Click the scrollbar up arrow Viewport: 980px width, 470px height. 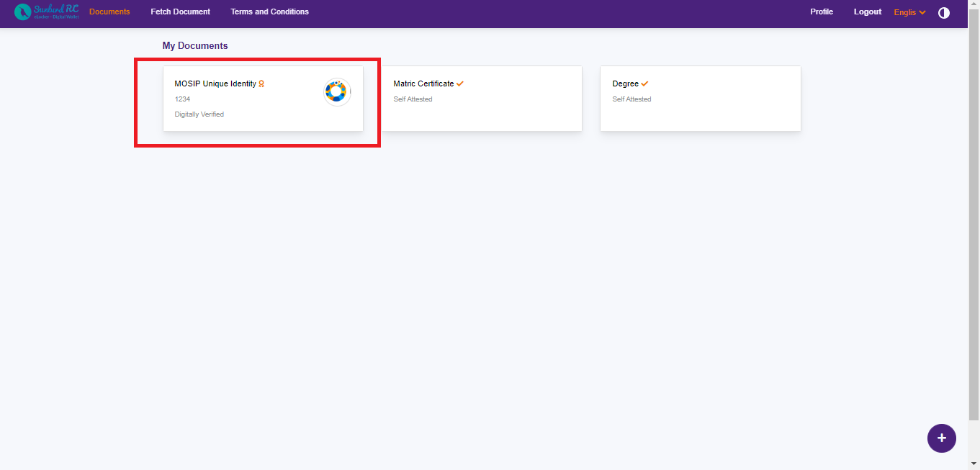pos(974,5)
